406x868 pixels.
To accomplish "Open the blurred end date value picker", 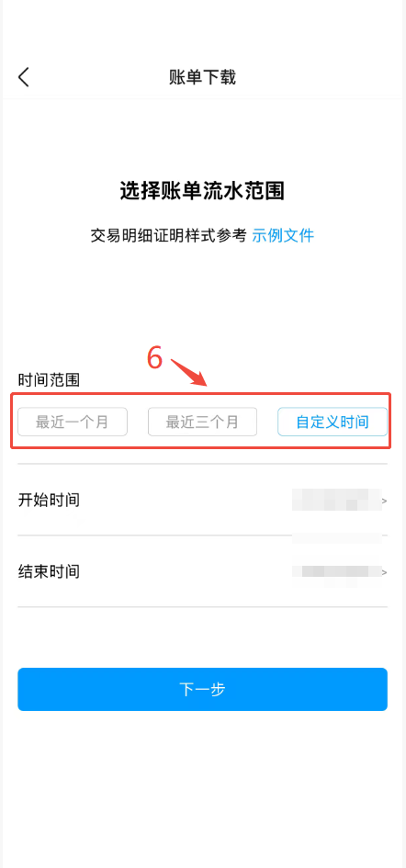I will click(x=337, y=572).
